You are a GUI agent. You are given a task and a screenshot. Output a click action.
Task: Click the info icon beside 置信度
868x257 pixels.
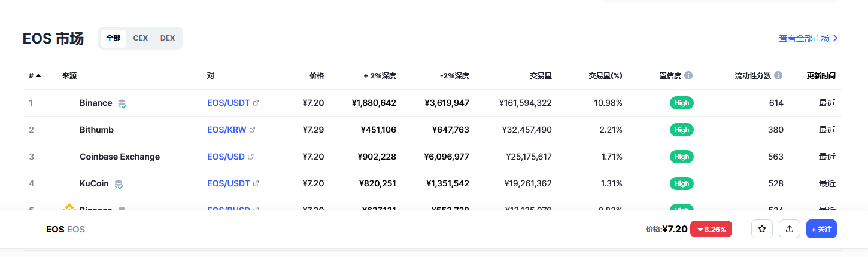(688, 76)
